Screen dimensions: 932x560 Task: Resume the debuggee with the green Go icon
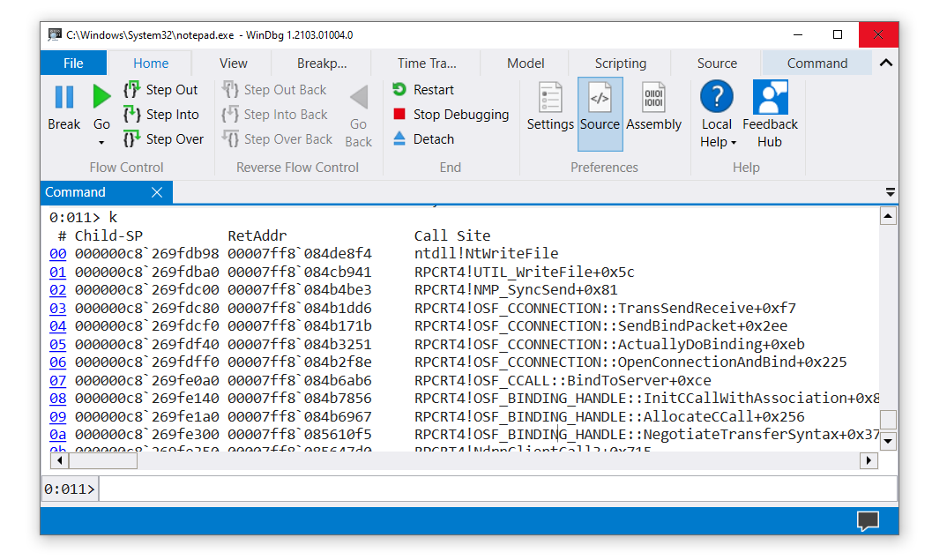pyautogui.click(x=100, y=97)
